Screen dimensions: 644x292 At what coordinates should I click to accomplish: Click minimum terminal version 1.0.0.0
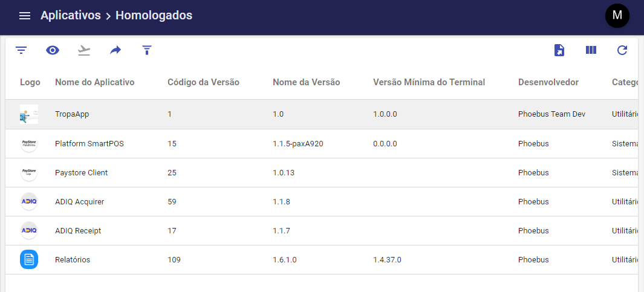[385, 114]
